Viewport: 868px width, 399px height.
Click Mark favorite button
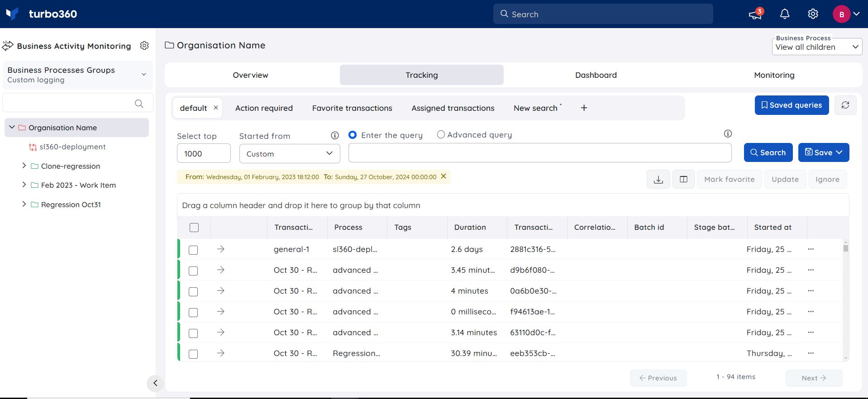729,179
